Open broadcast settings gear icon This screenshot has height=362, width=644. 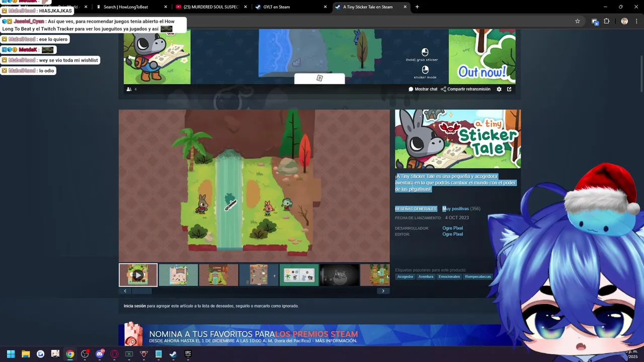pyautogui.click(x=499, y=89)
